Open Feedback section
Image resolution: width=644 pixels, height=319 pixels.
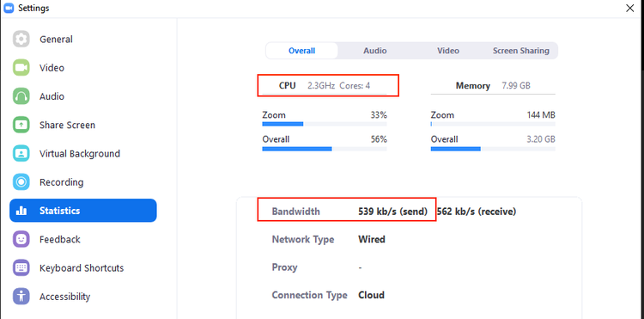coord(83,239)
